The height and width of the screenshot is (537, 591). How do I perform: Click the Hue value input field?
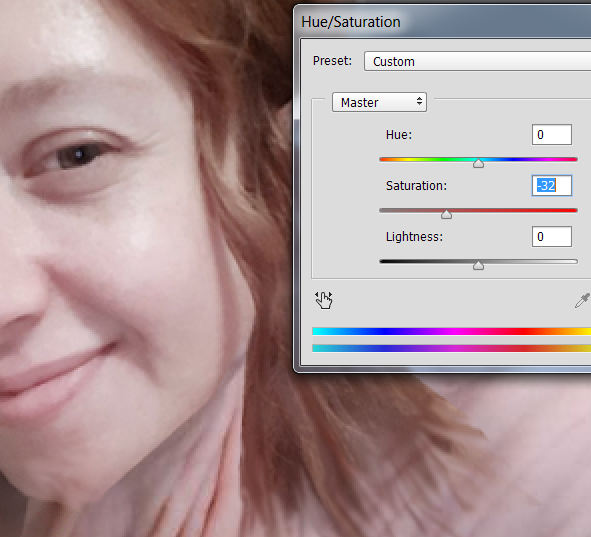coord(552,135)
